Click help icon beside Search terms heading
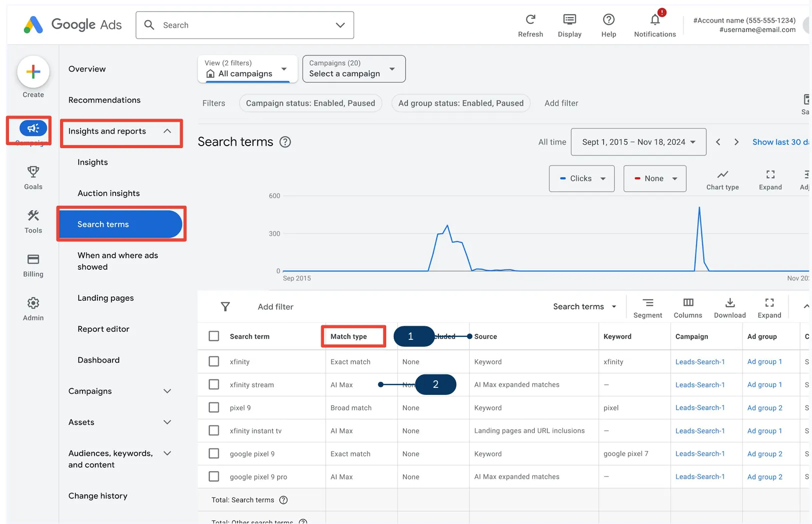 tap(285, 142)
